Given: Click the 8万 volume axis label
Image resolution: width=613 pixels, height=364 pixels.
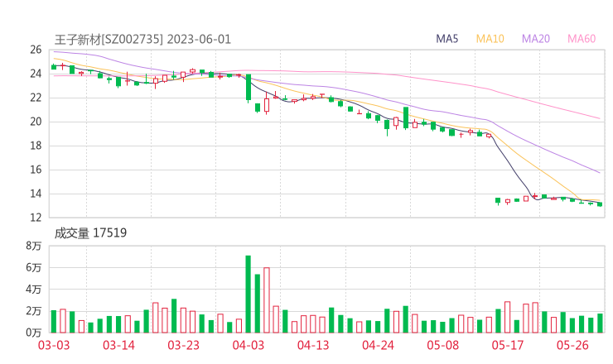Looking at the screenshot, I should (x=34, y=246).
